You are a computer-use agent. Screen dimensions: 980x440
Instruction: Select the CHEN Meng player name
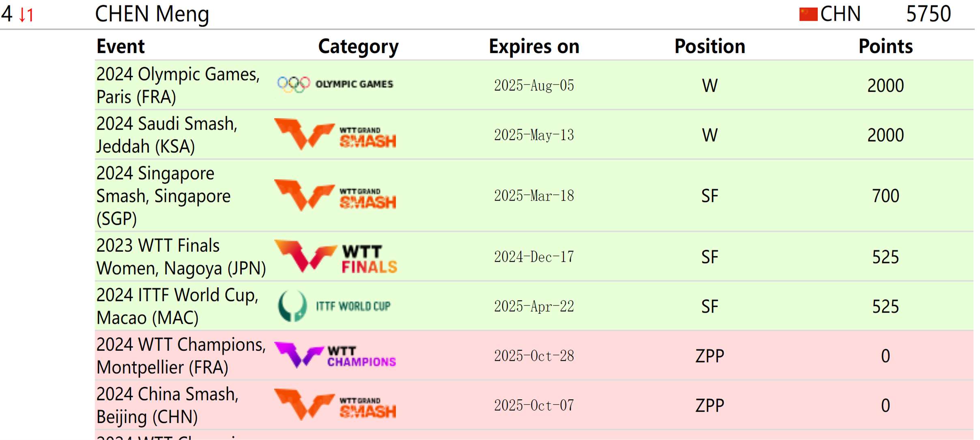(152, 14)
